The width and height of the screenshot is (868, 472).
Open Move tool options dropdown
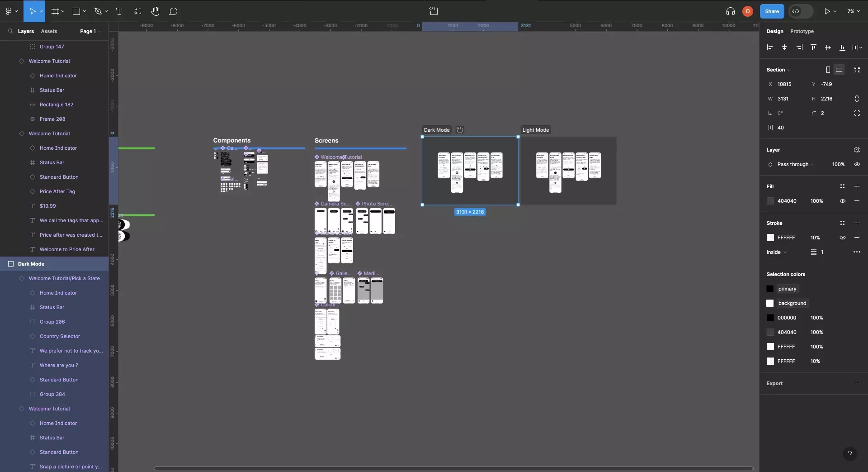(x=41, y=11)
